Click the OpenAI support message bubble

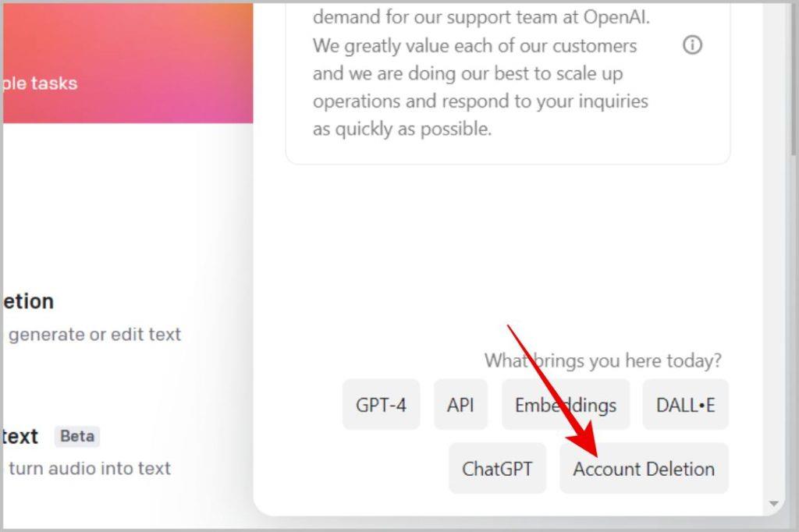pyautogui.click(x=508, y=82)
